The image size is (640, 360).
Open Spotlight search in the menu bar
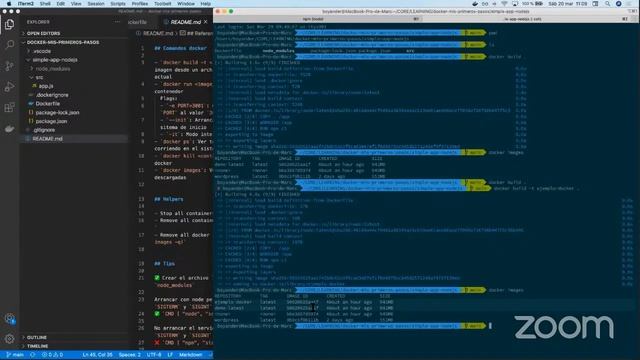(x=608, y=4)
